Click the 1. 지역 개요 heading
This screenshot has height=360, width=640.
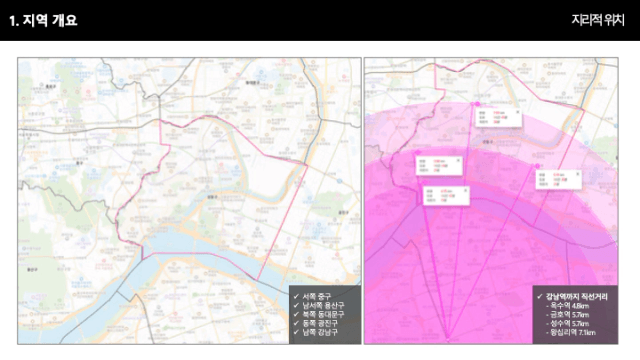[43, 20]
